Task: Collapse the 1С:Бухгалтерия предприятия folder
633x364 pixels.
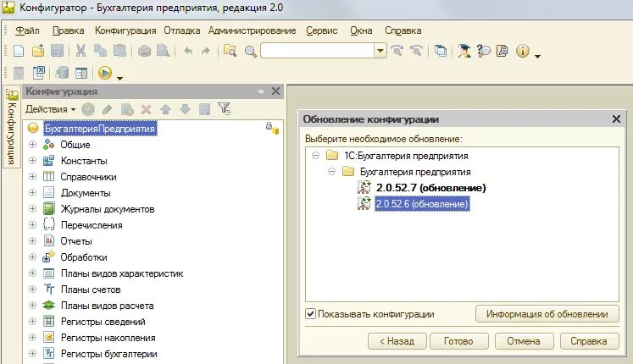Action: point(316,156)
